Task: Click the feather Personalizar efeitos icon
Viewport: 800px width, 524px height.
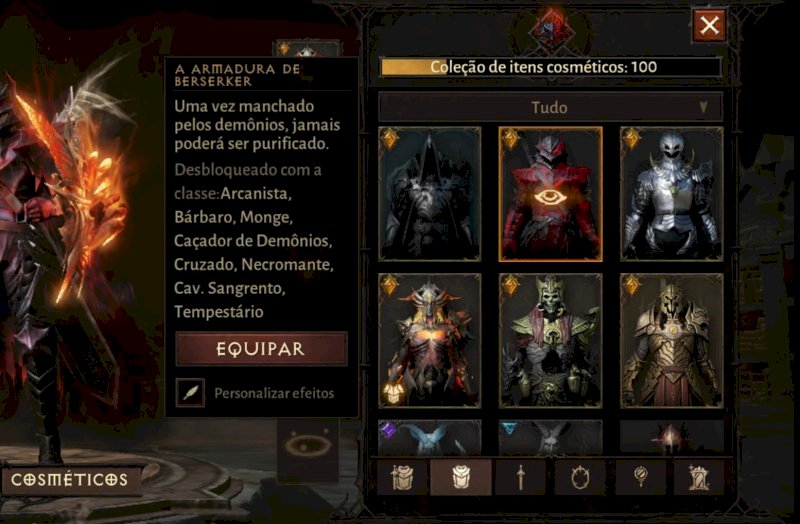Action: pyautogui.click(x=190, y=392)
